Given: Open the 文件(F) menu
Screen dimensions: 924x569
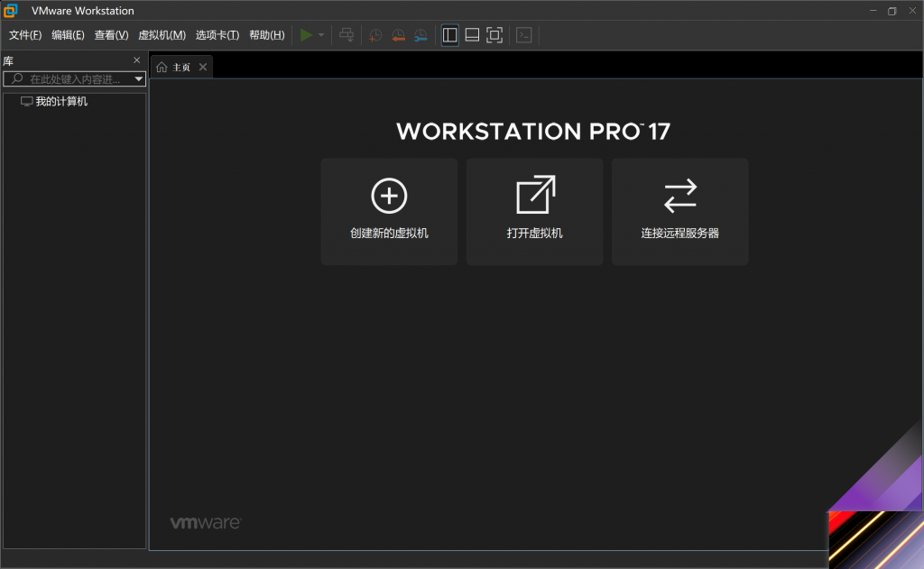Looking at the screenshot, I should pyautogui.click(x=25, y=35).
